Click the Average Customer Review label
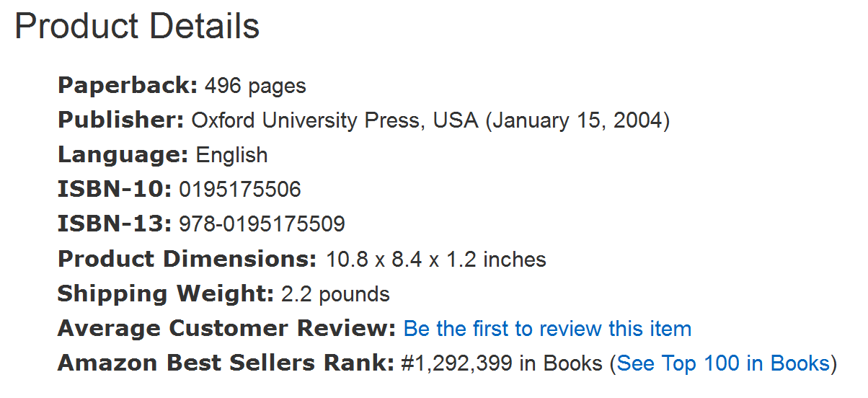 coord(227,329)
